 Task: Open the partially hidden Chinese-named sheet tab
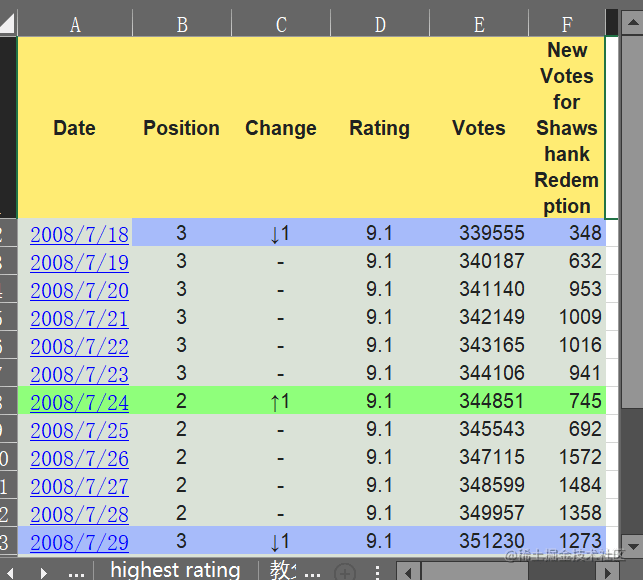283,570
